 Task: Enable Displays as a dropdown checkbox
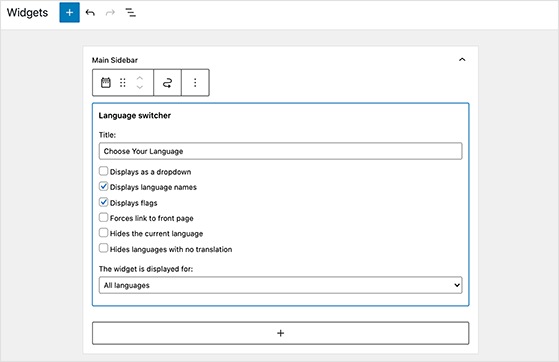pyautogui.click(x=103, y=171)
